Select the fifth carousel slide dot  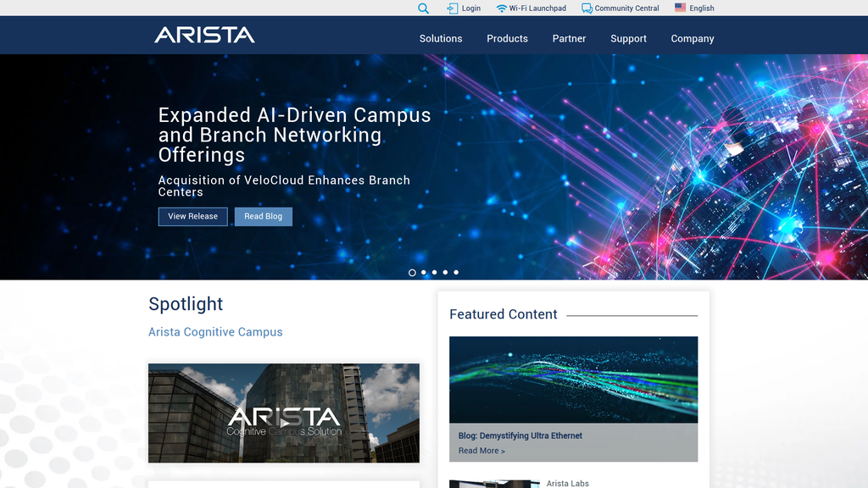456,272
